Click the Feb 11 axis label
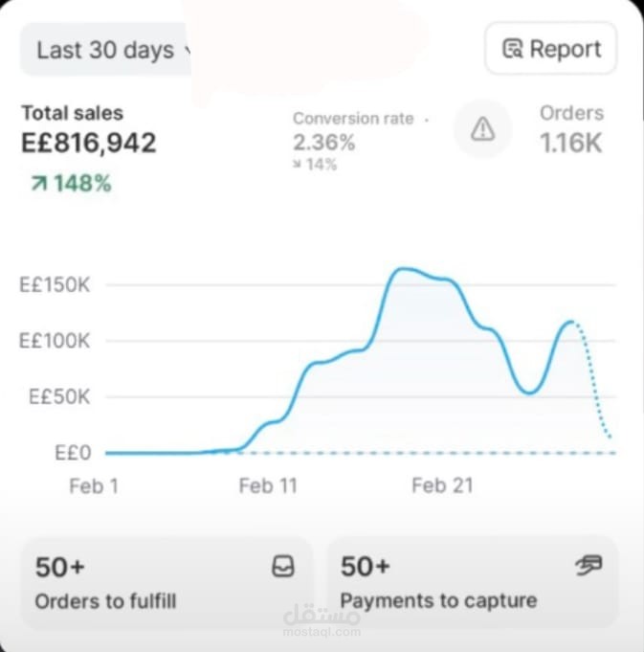The height and width of the screenshot is (652, 644). coord(268,485)
